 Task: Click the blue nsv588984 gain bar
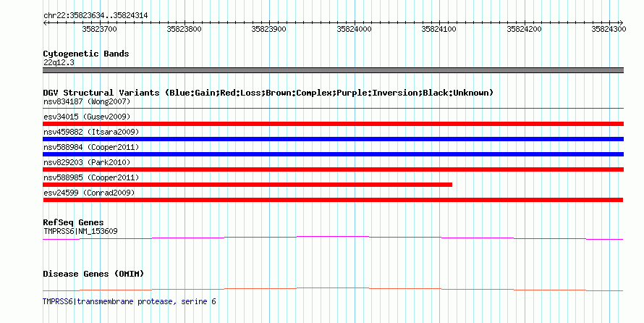333,154
